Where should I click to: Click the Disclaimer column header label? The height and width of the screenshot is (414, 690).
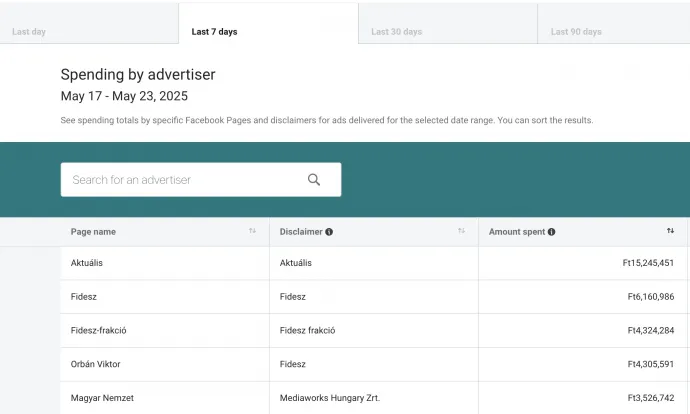(x=301, y=232)
